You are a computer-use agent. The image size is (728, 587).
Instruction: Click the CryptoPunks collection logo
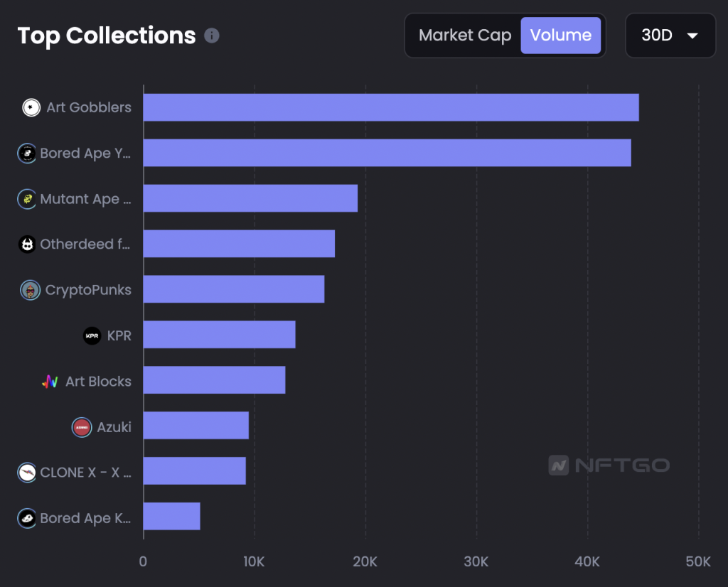tap(30, 290)
